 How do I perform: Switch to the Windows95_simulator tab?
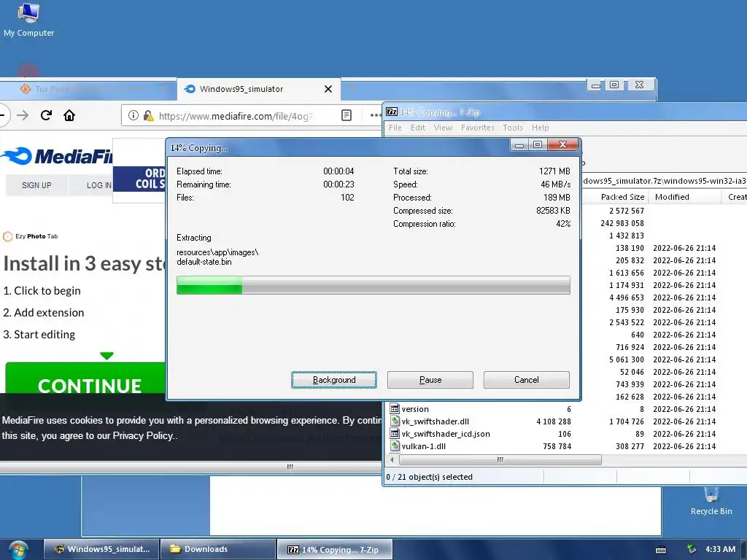pos(259,89)
